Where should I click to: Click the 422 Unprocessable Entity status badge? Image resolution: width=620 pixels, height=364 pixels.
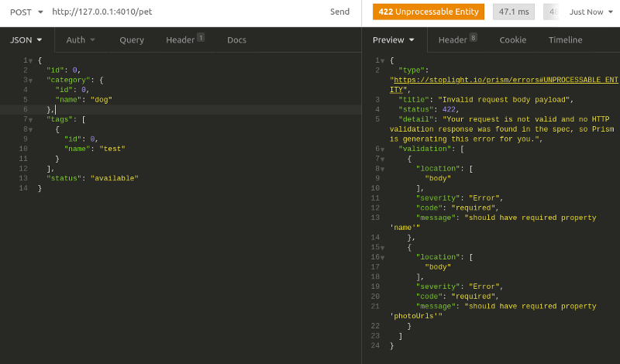tap(428, 12)
